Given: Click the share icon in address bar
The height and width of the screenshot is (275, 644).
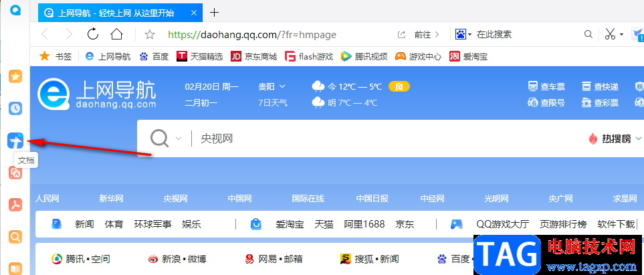Looking at the screenshot, I should (x=402, y=35).
